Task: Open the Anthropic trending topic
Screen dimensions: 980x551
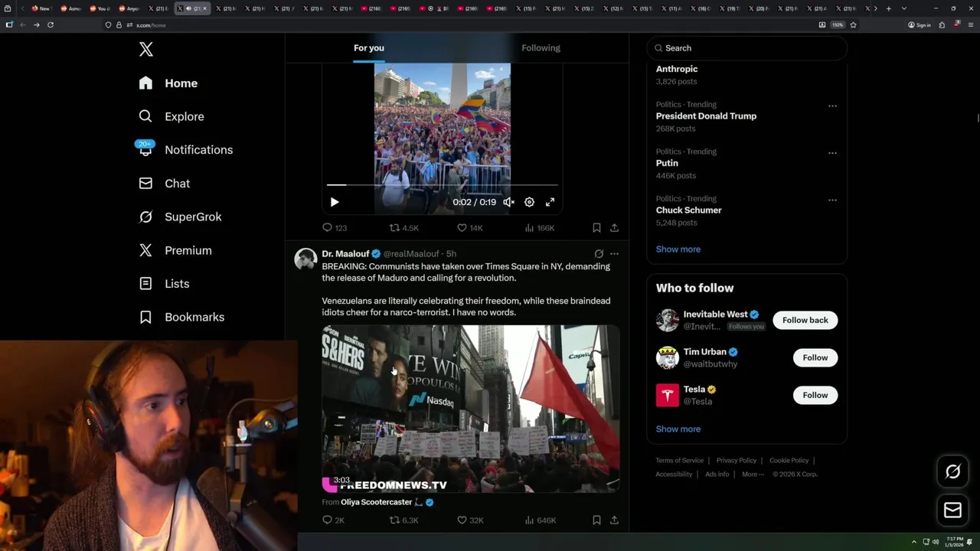Action: tap(677, 69)
